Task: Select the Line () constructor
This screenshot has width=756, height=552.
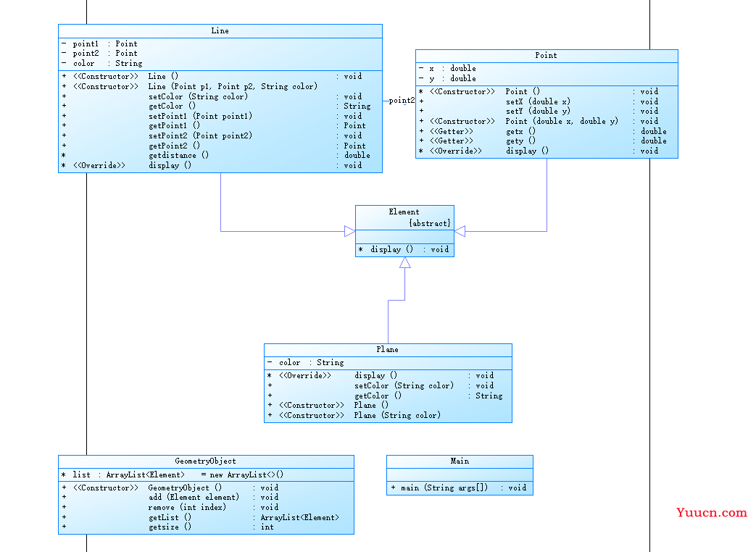Action: [x=163, y=76]
